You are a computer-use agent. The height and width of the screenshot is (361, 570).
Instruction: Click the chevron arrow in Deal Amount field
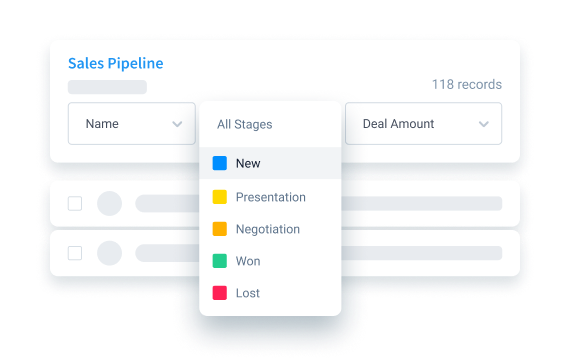pyautogui.click(x=483, y=124)
